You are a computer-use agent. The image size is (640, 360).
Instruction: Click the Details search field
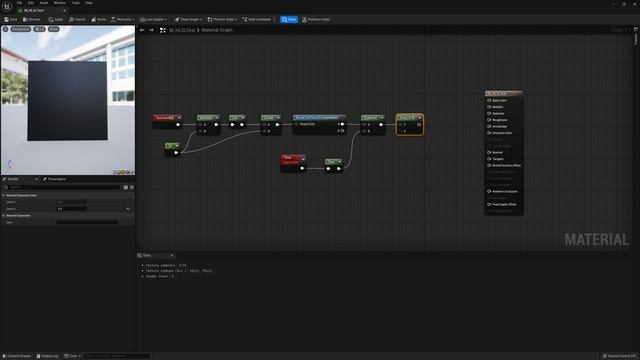point(62,187)
